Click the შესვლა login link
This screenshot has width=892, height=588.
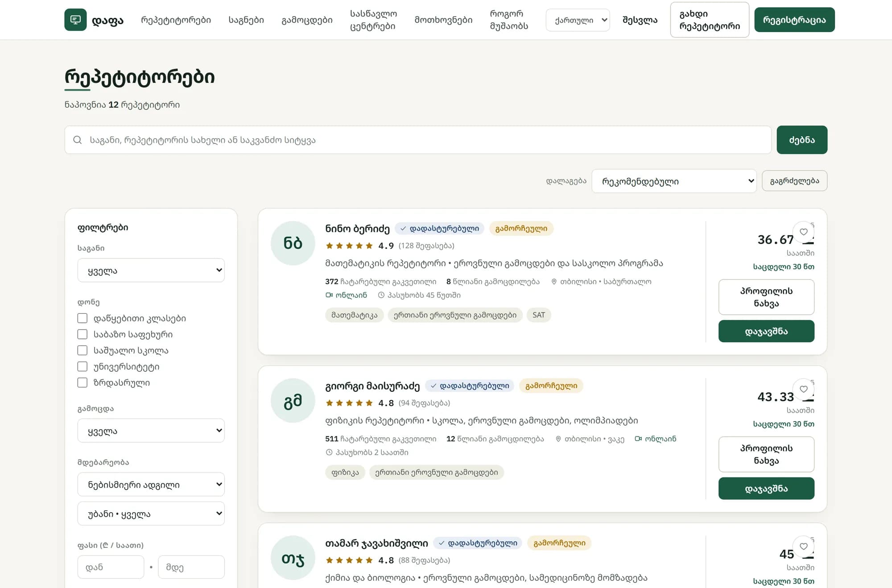(640, 20)
